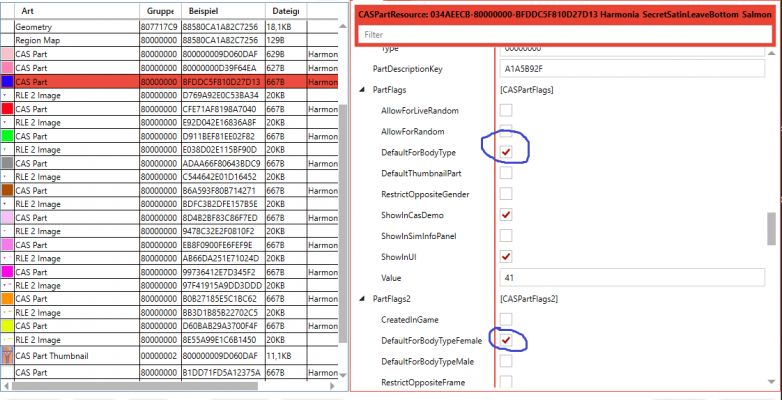Check the CreatedInGame checkbox
Viewport: 782px width, 400px height.
coord(506,319)
